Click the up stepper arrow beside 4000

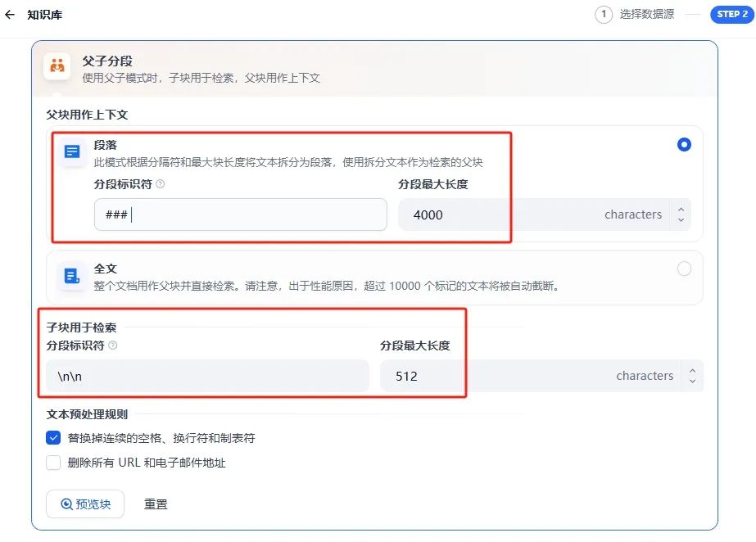coord(681,210)
